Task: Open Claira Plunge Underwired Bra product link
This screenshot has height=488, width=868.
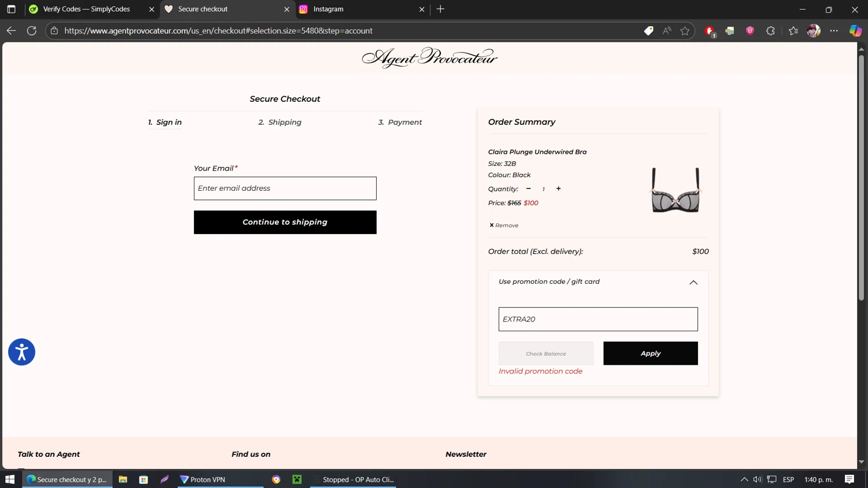Action: [x=537, y=152]
